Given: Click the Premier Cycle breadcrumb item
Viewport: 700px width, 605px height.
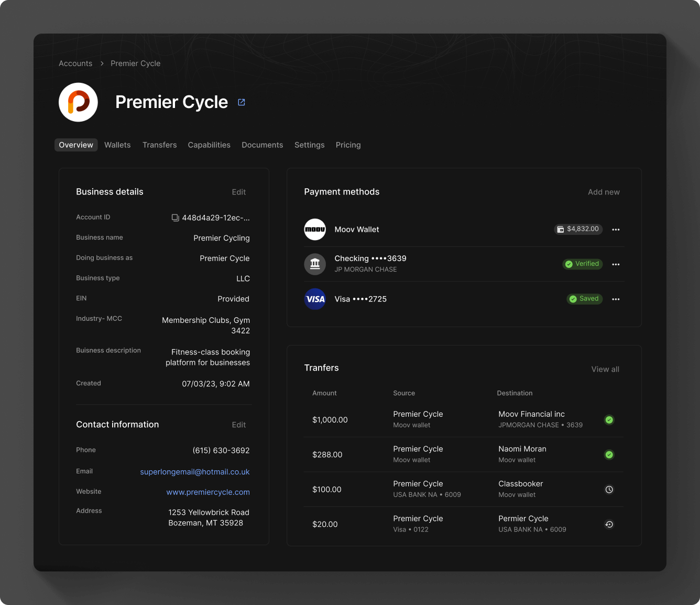Looking at the screenshot, I should point(136,63).
